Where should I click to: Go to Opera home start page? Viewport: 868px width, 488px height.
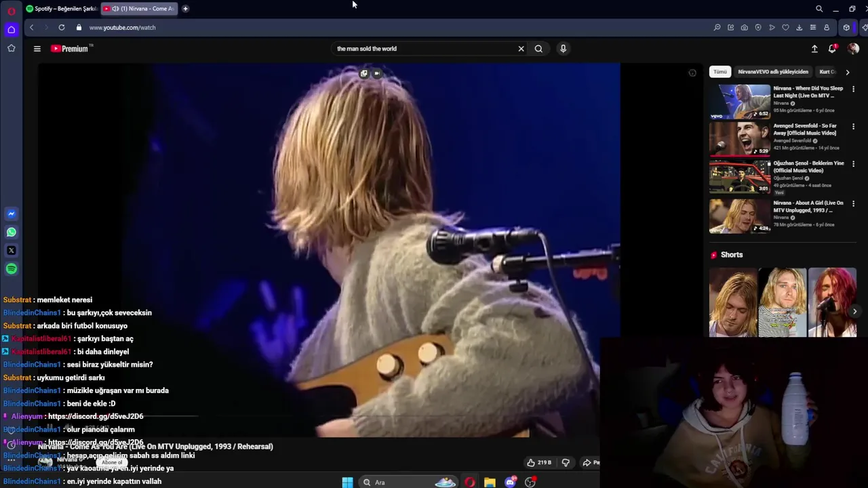point(12,29)
